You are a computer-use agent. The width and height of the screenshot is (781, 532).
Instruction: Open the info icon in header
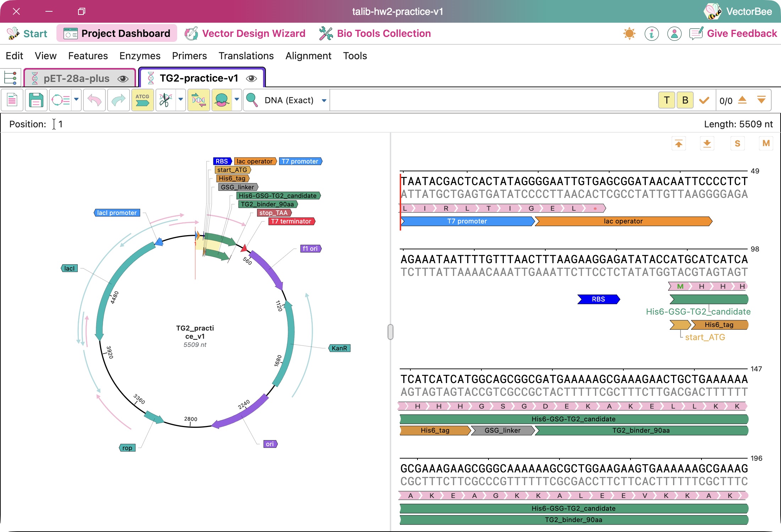click(651, 34)
